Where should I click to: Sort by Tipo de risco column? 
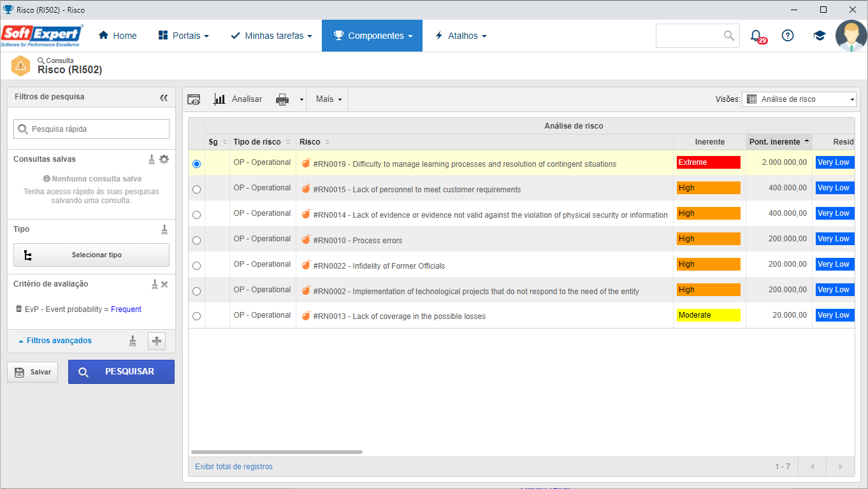click(x=262, y=142)
